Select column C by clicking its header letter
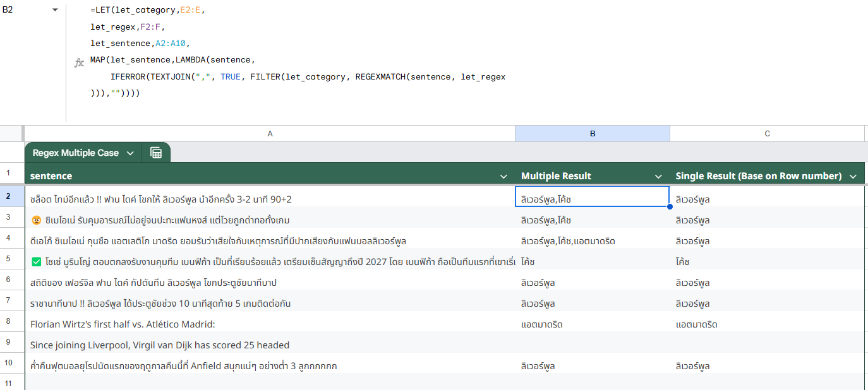868x390 pixels. 767,133
